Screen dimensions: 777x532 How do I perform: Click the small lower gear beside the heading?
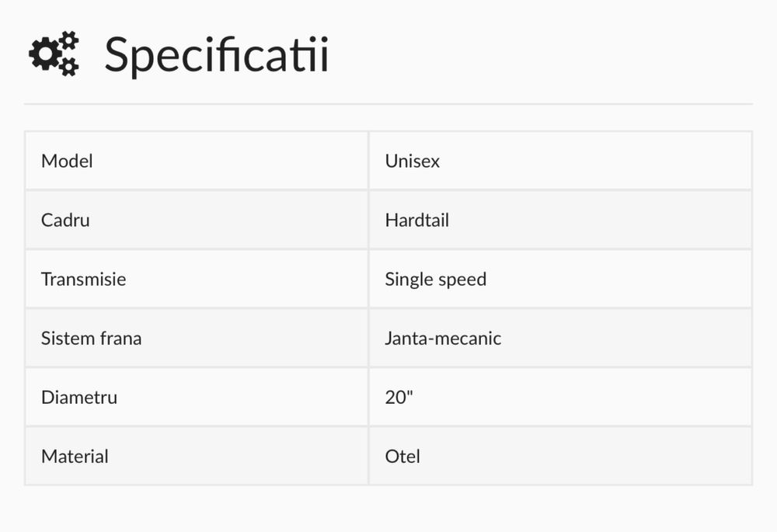[68, 66]
